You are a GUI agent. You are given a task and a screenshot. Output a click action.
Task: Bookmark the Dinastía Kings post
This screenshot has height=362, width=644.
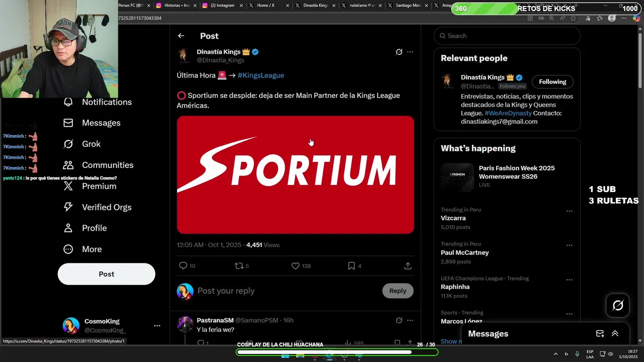[x=351, y=266]
